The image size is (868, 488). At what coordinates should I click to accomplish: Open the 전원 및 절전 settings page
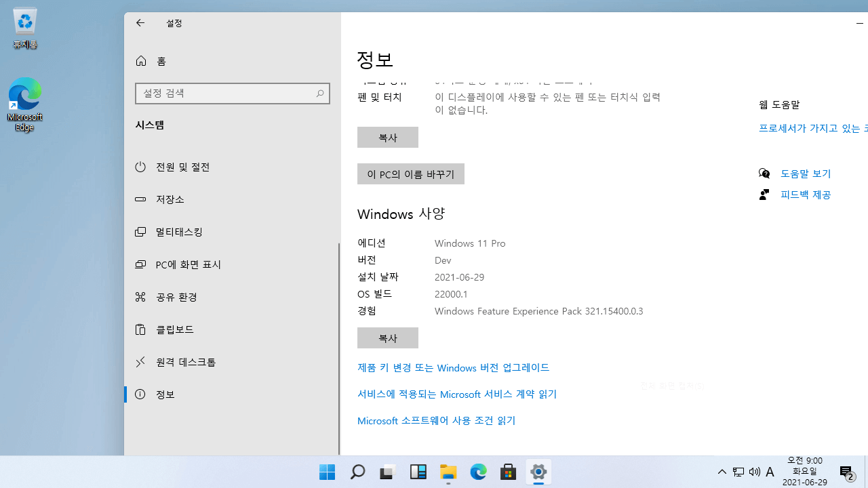232,167
